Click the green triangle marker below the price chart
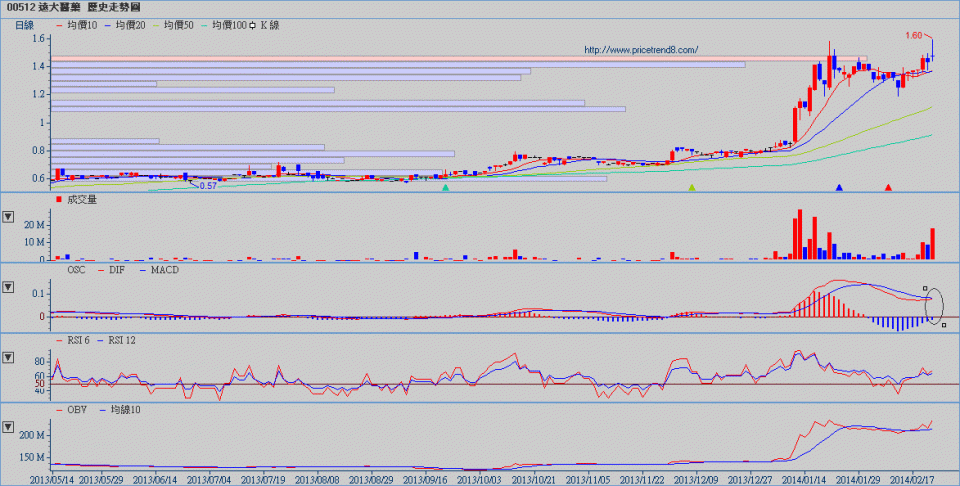The image size is (960, 486). coord(445,187)
